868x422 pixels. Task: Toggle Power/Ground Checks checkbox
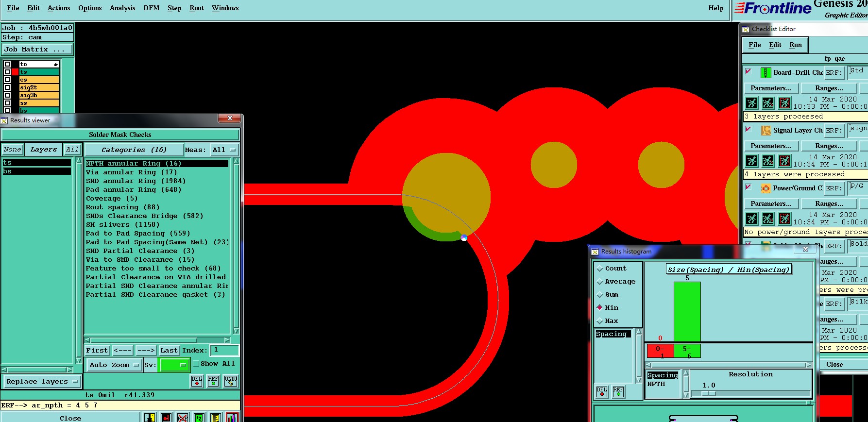(x=749, y=187)
